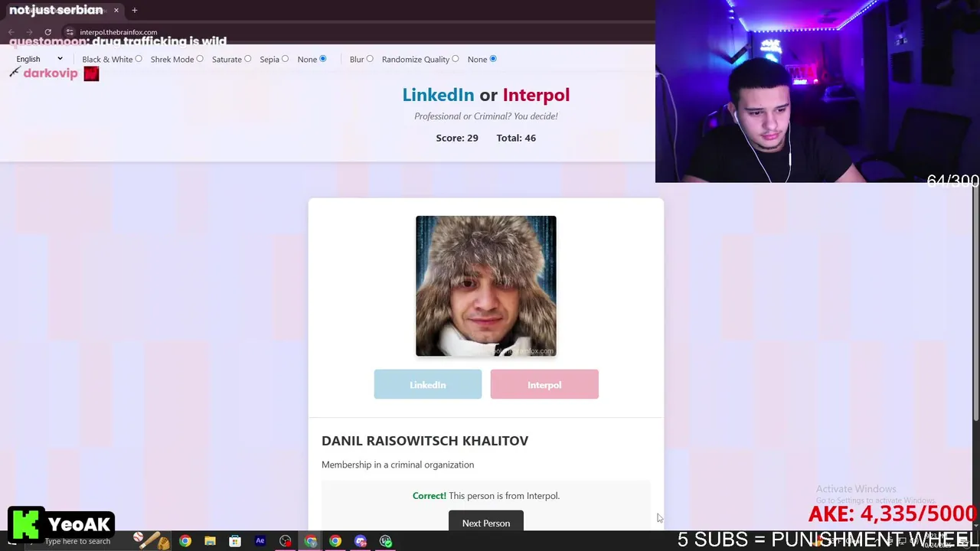
Task: Open the round taskbar icon with red dot
Action: [286, 541]
